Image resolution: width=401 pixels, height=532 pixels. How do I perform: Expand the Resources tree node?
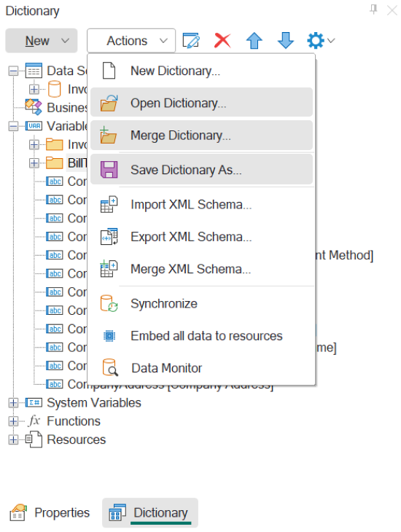[13, 439]
